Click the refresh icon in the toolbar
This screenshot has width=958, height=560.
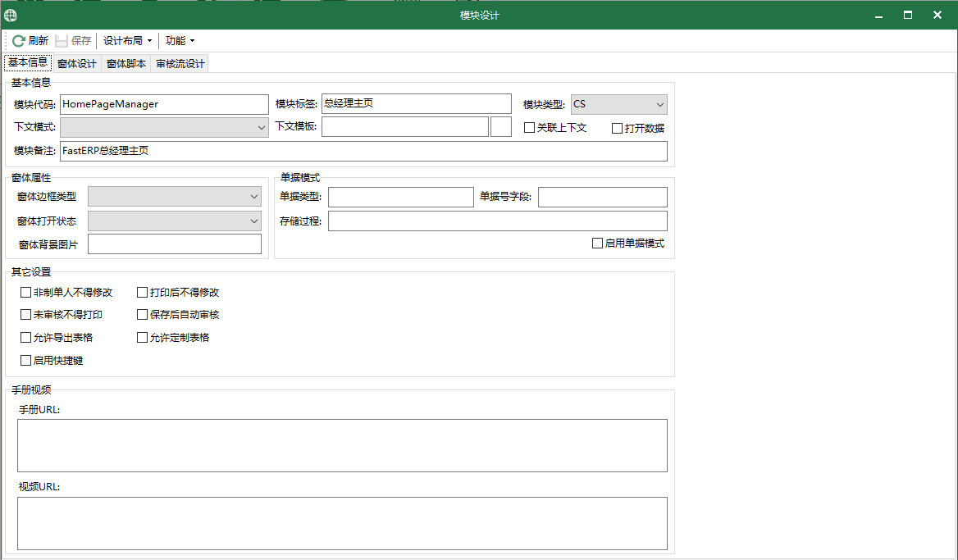coord(18,41)
